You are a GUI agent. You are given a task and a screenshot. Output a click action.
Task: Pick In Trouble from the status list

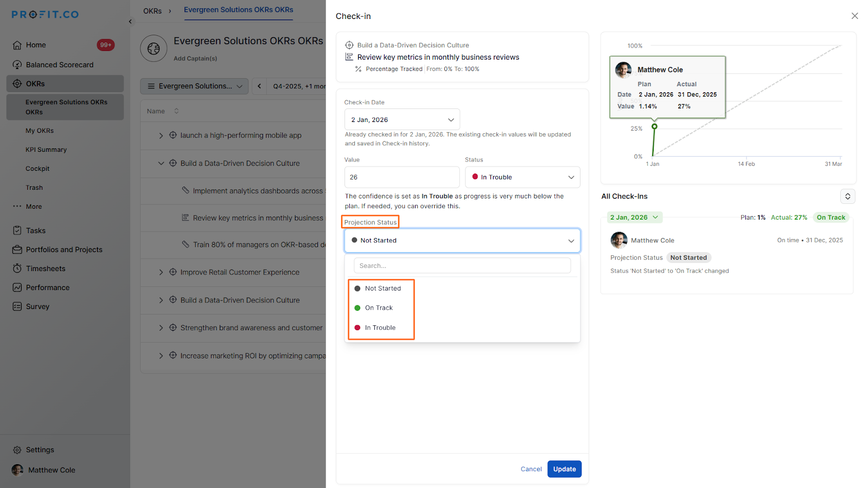[x=380, y=328]
